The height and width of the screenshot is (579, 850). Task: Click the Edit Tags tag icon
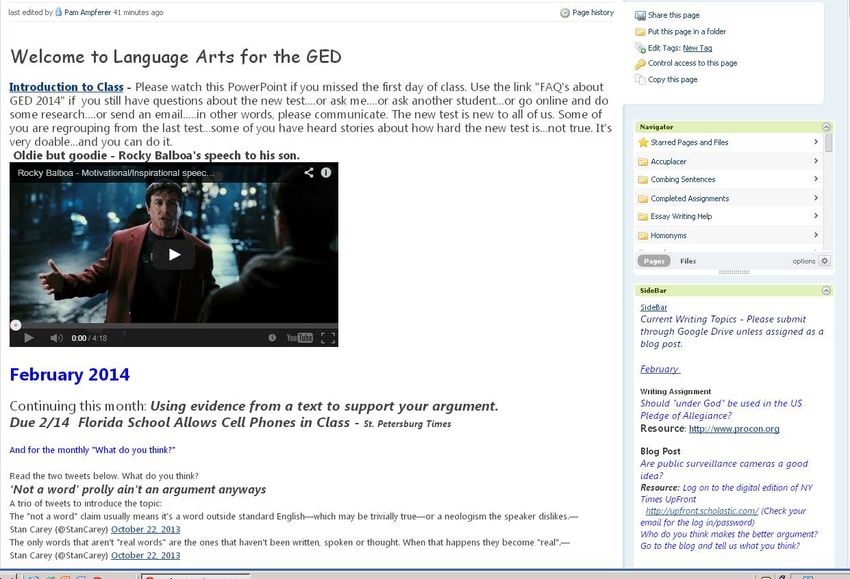point(640,48)
